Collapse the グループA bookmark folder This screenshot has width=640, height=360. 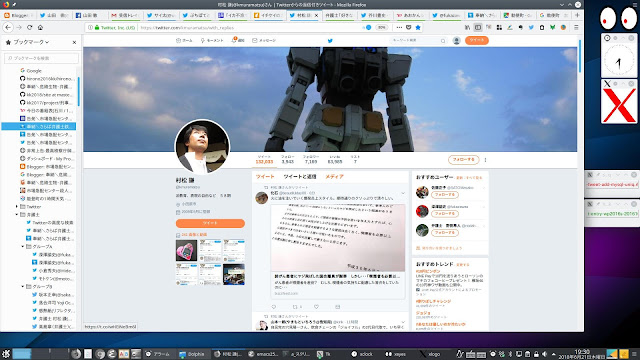(x=23, y=247)
